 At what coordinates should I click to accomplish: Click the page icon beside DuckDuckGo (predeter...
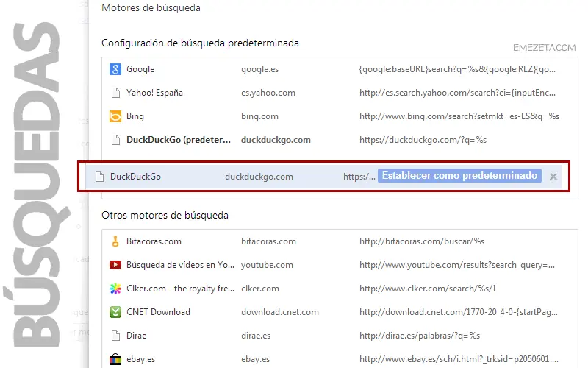point(115,140)
